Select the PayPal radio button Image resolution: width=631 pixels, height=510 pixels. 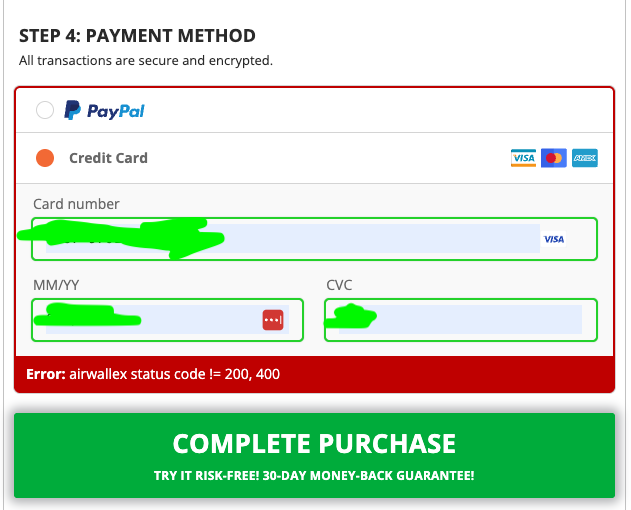coord(45,110)
